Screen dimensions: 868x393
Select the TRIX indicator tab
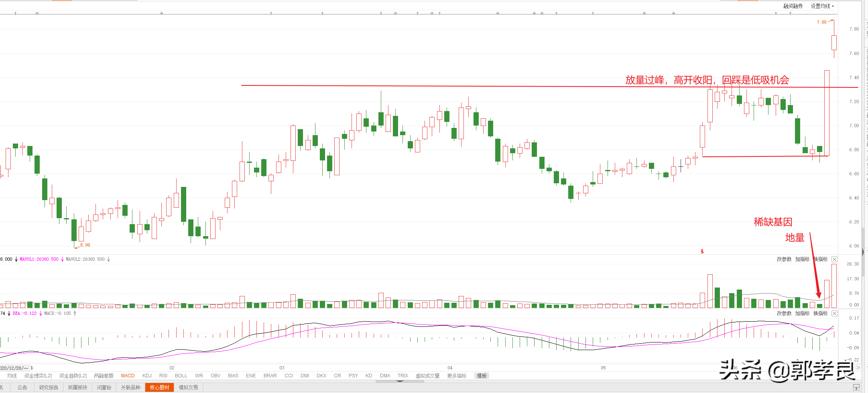pyautogui.click(x=403, y=376)
